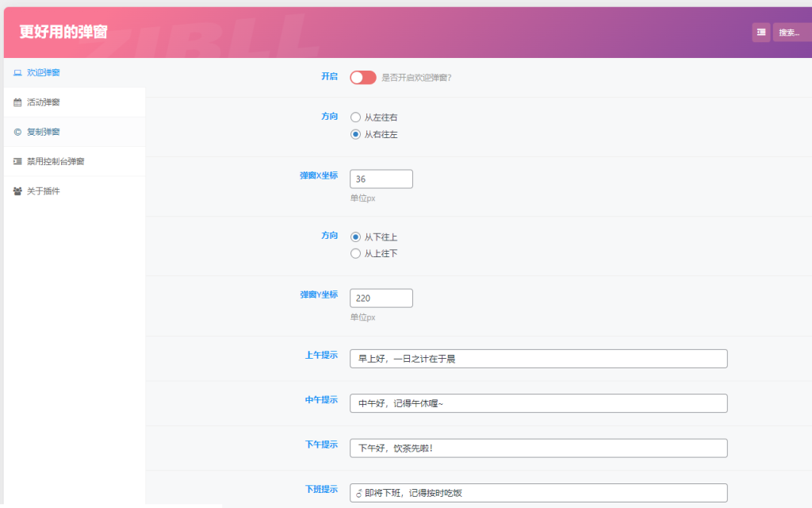The width and height of the screenshot is (812, 508).
Task: Open the 禁用控制台弹窗 sidebar tab
Action: click(75, 161)
